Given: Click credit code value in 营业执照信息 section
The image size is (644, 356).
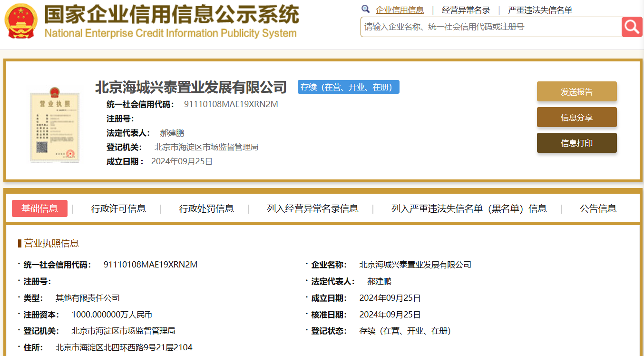Looking at the screenshot, I should coord(150,265).
